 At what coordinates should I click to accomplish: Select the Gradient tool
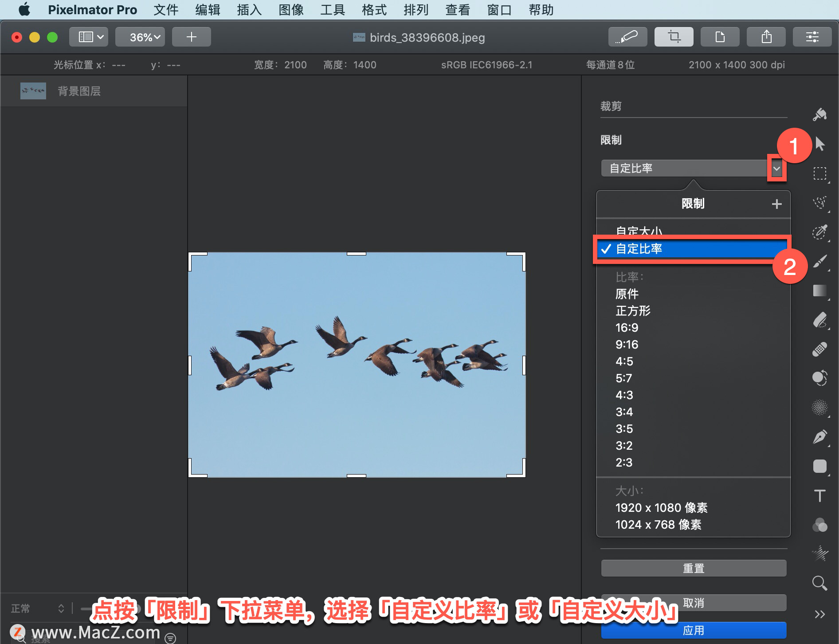pyautogui.click(x=820, y=291)
